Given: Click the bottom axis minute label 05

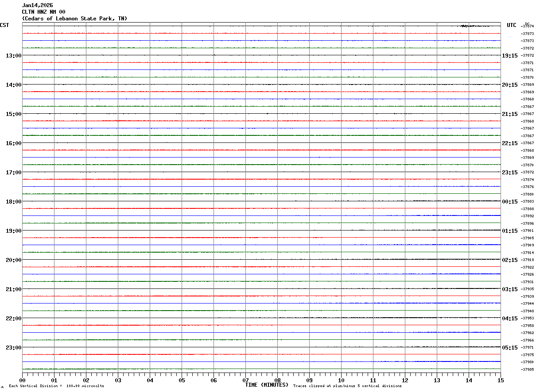Looking at the screenshot, I should [x=182, y=380].
